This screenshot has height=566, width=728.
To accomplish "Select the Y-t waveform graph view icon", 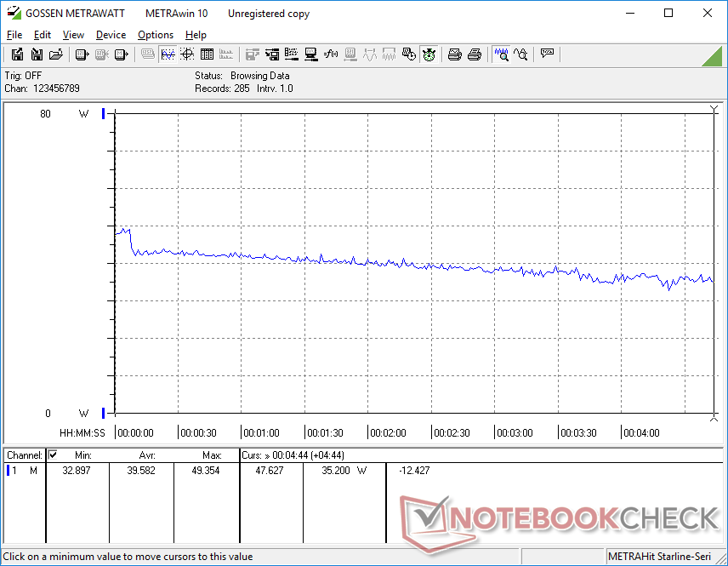I will click(x=168, y=54).
